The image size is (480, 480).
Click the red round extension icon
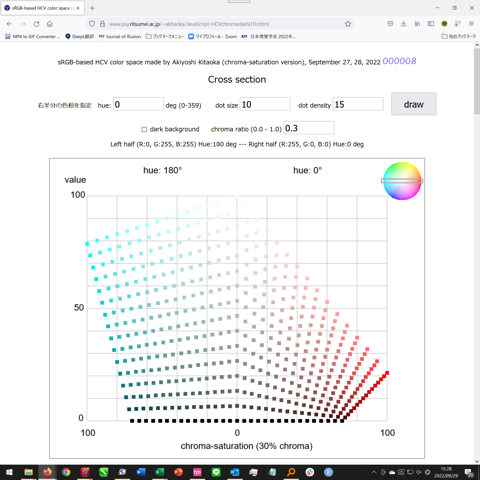tap(444, 24)
